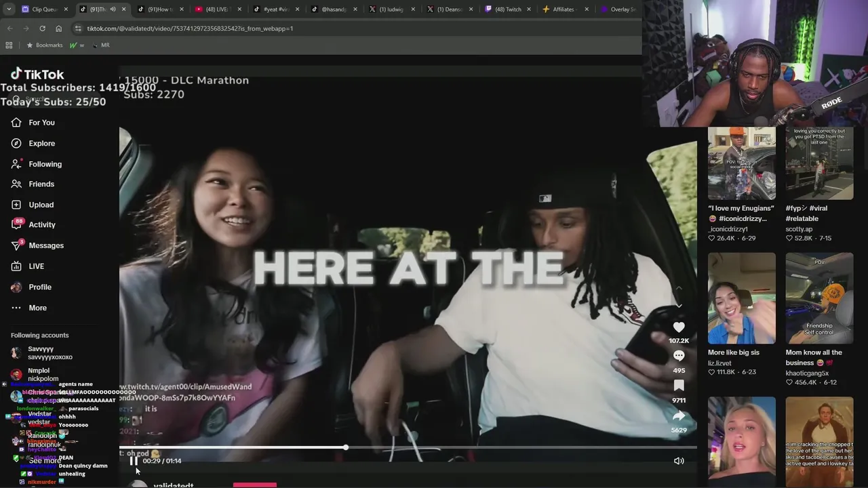Switch to the Overlay tab
Image resolution: width=868 pixels, height=488 pixels.
[x=618, y=9]
